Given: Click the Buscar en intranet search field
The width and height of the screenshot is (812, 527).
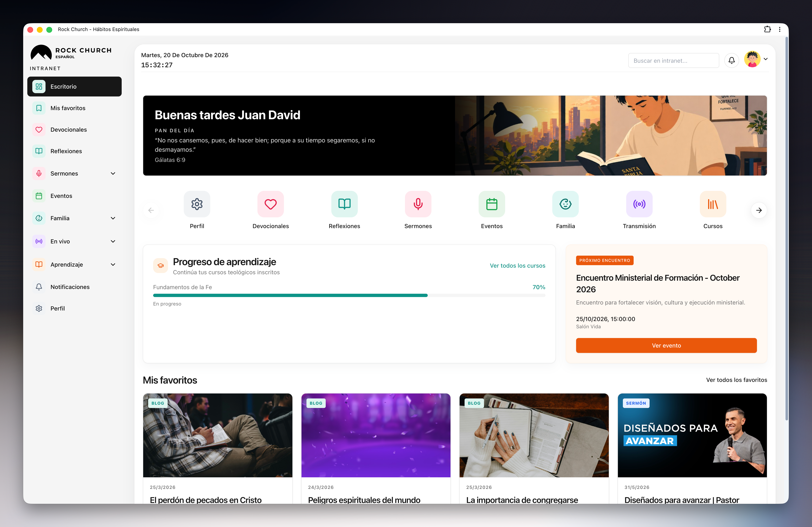Looking at the screenshot, I should [673, 60].
